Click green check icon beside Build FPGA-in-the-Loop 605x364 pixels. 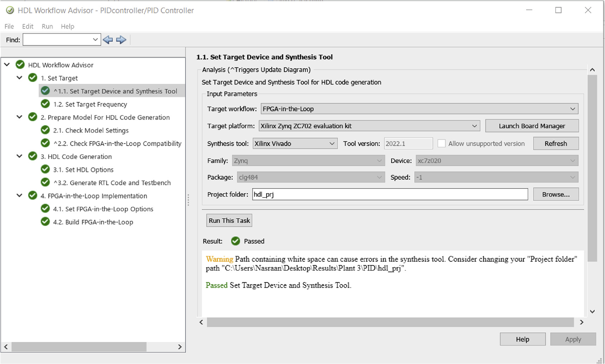(x=45, y=222)
